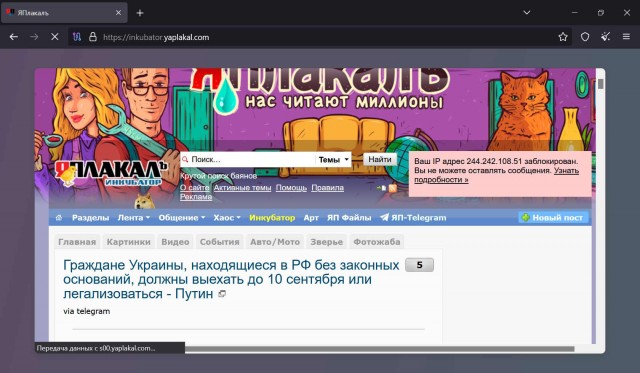Restore down the browser window
This screenshot has width=640, height=373.
pyautogui.click(x=601, y=13)
